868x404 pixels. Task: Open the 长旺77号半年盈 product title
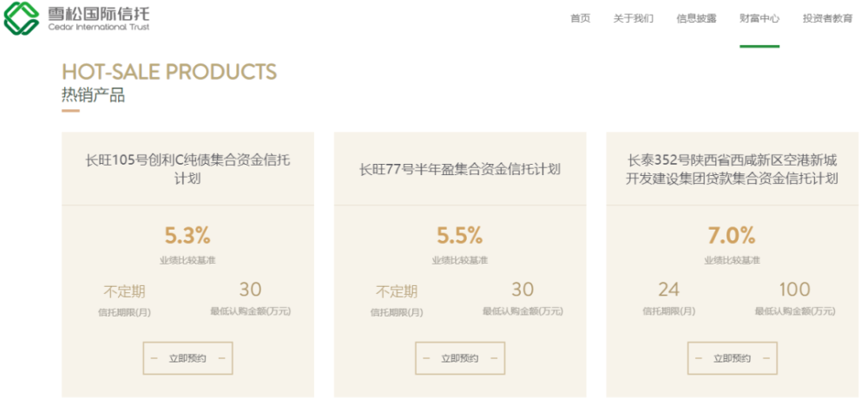[x=460, y=169]
